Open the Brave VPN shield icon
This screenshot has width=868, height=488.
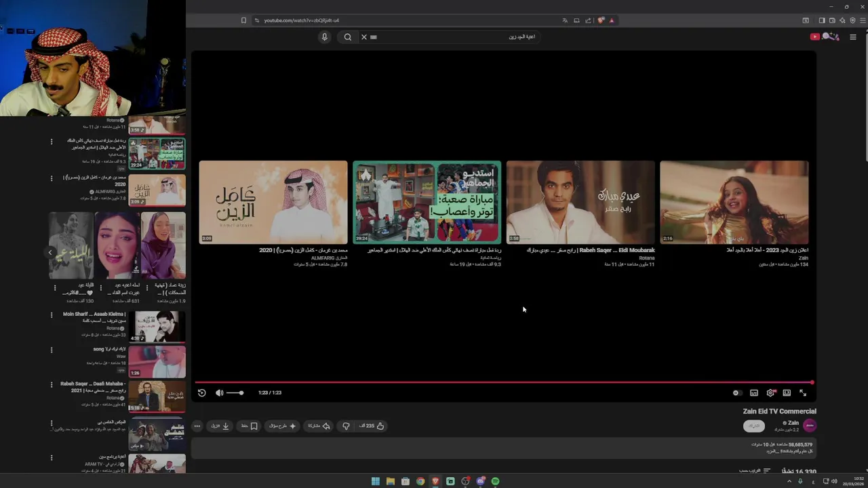852,20
